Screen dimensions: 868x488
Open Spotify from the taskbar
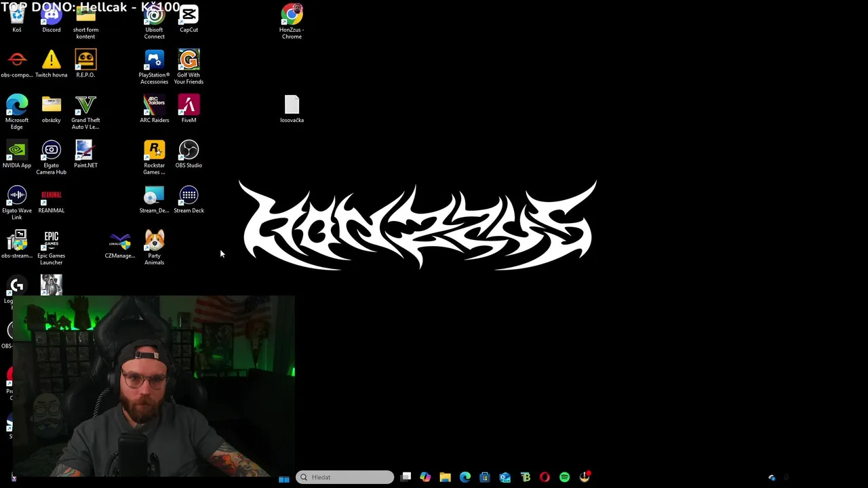coord(564,477)
